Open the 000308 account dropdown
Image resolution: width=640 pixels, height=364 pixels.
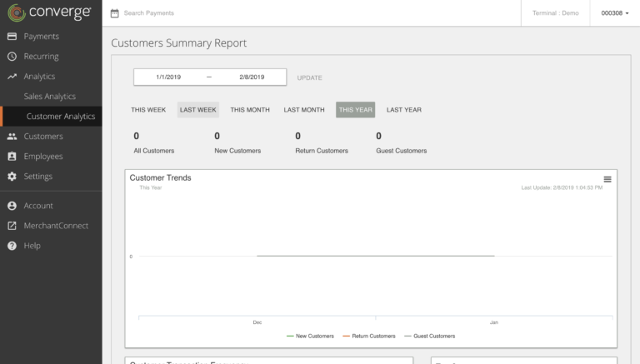pyautogui.click(x=615, y=13)
